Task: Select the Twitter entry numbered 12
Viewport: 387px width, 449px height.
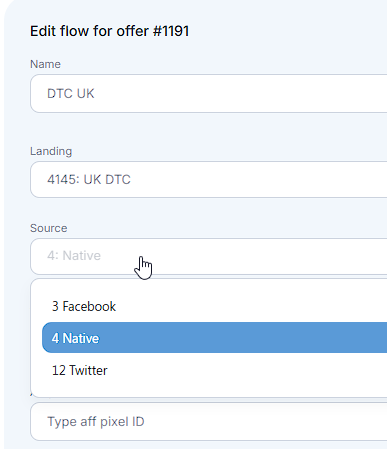Action: click(80, 370)
